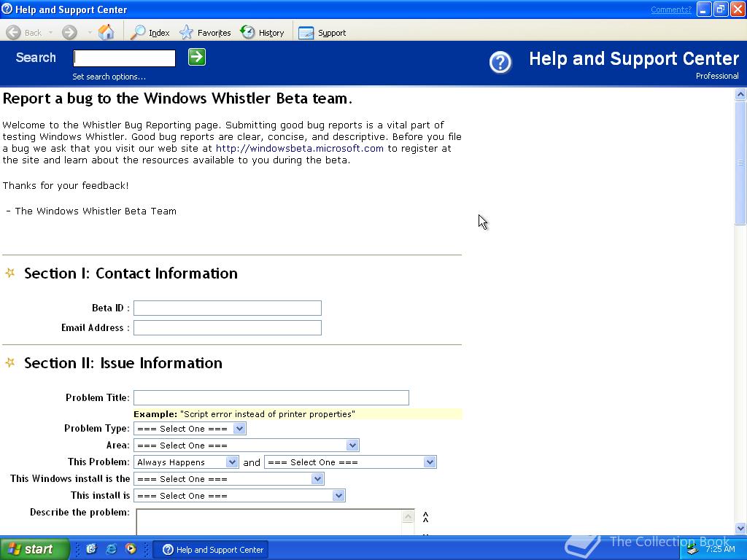This screenshot has width=747, height=560.
Task: Click Show Desktop quick launch icon
Action: point(91,549)
